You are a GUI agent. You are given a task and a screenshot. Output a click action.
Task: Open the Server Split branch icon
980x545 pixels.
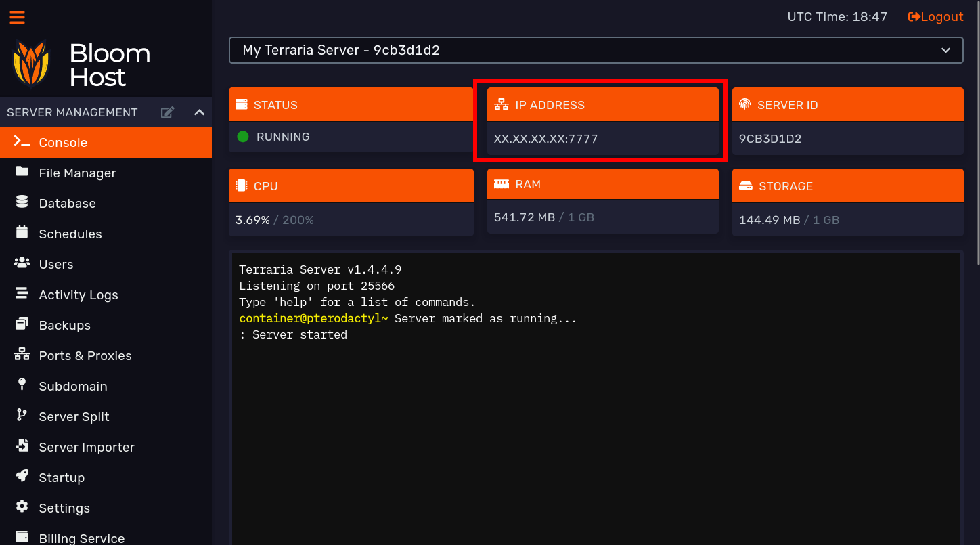point(21,416)
